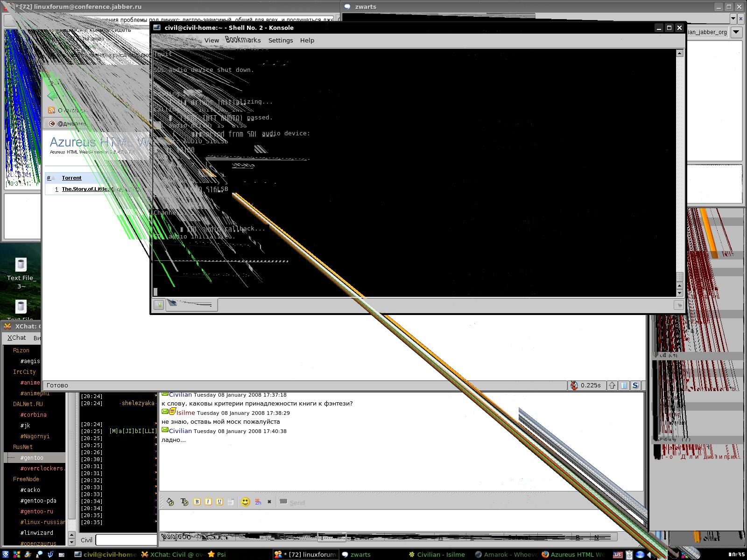Screen dimensions: 747x560
Task: Click the RSS feed bookmark icon
Action: pyautogui.click(x=52, y=111)
